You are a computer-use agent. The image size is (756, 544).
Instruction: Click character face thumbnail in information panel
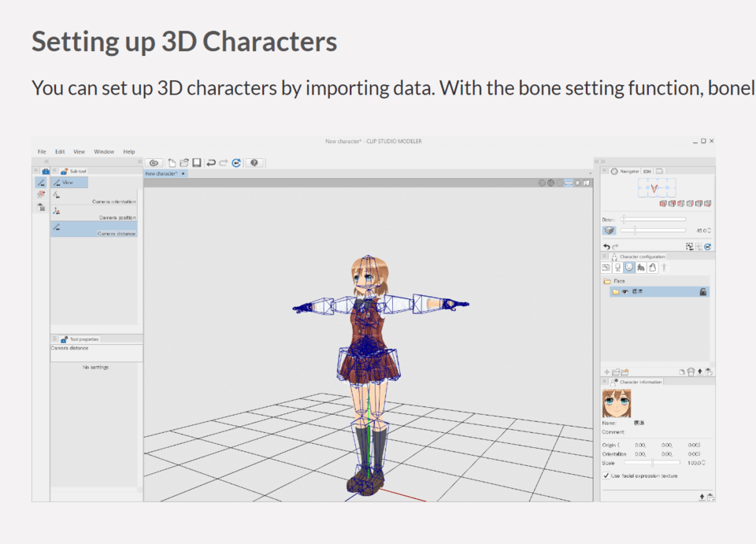617,403
